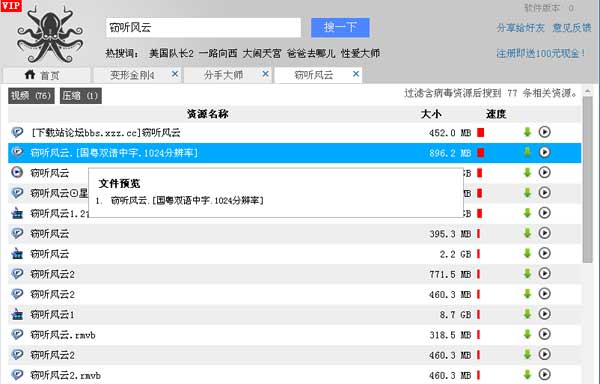
Task: Click the octopus logo
Action: [x=50, y=35]
